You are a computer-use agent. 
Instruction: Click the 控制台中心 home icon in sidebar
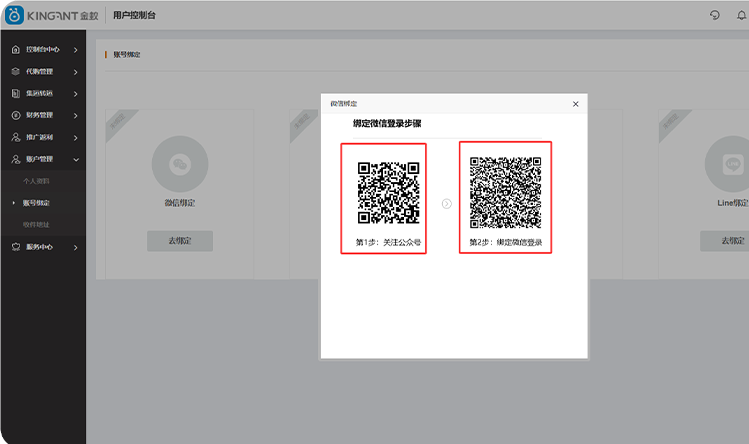pyautogui.click(x=15, y=49)
